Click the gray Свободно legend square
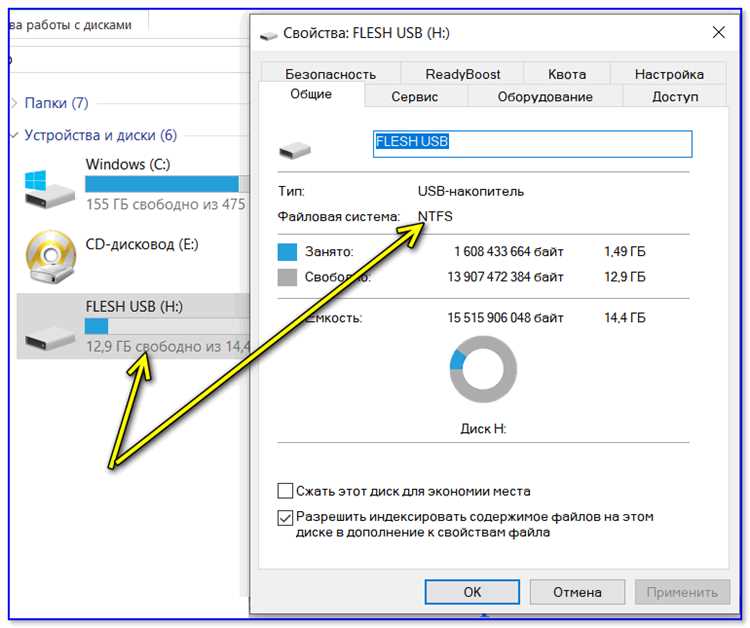Screen dimensions: 750x628 (287, 277)
